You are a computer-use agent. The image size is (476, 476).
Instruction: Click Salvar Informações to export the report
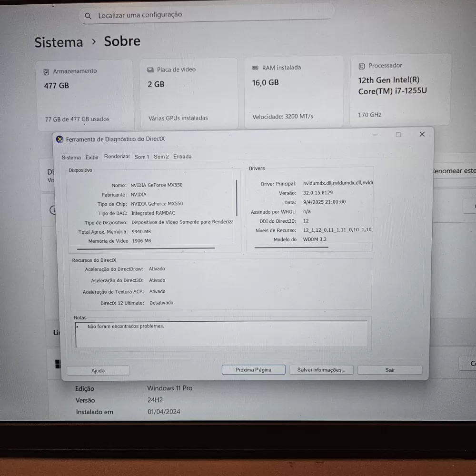tap(321, 369)
